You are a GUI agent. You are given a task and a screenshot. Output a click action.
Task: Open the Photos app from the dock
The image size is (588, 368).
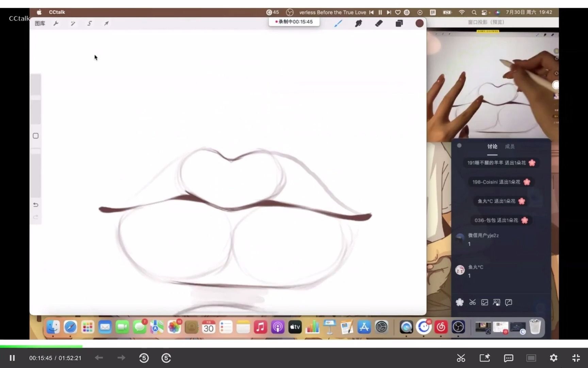click(174, 327)
